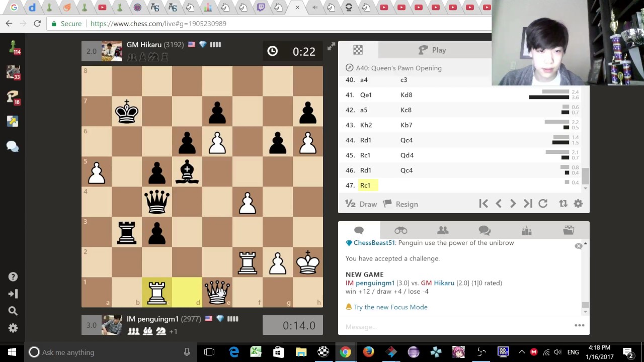Select the white rook on c1

(x=157, y=292)
